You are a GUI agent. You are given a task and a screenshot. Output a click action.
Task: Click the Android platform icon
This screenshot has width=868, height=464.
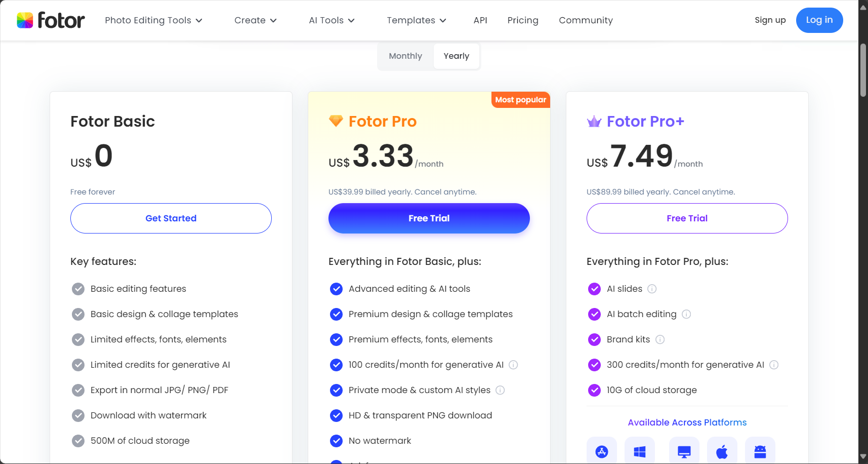coord(760,451)
